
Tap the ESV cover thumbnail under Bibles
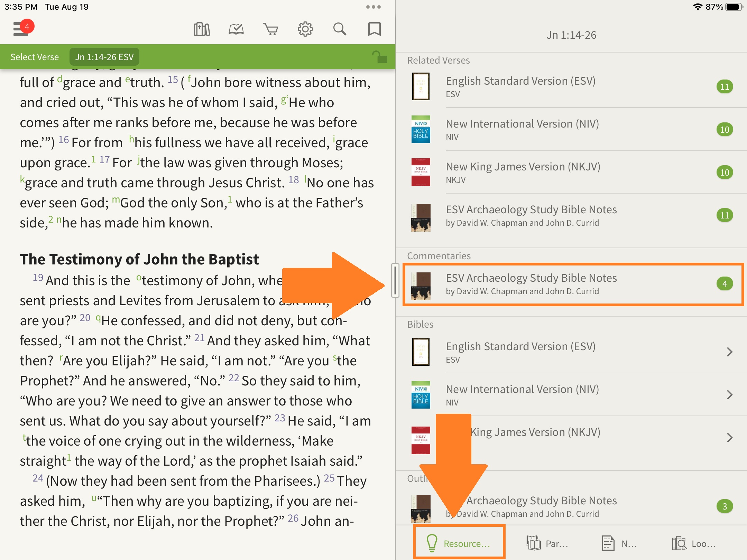(421, 352)
